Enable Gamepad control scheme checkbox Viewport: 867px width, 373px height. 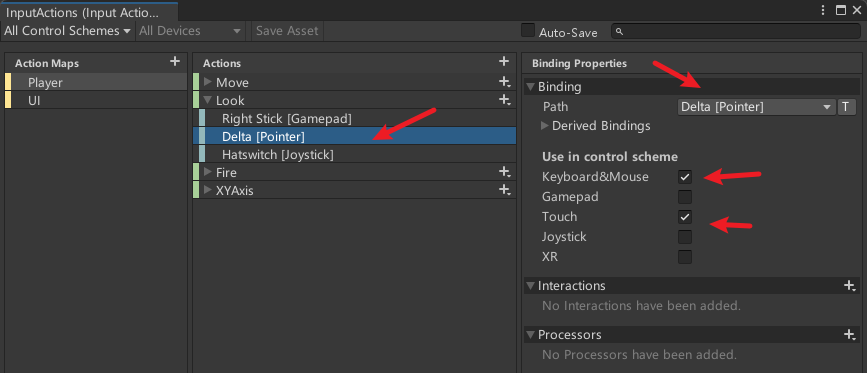pos(685,197)
